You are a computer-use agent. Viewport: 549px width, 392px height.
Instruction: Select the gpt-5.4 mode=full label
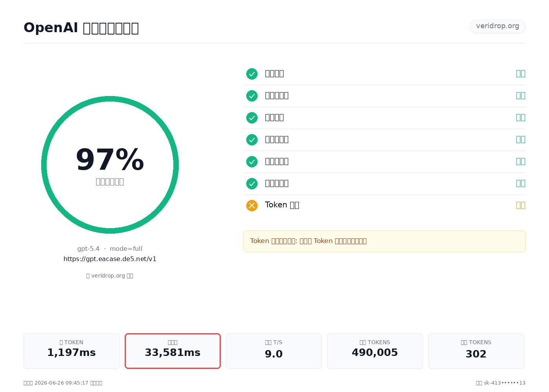pyautogui.click(x=110, y=249)
